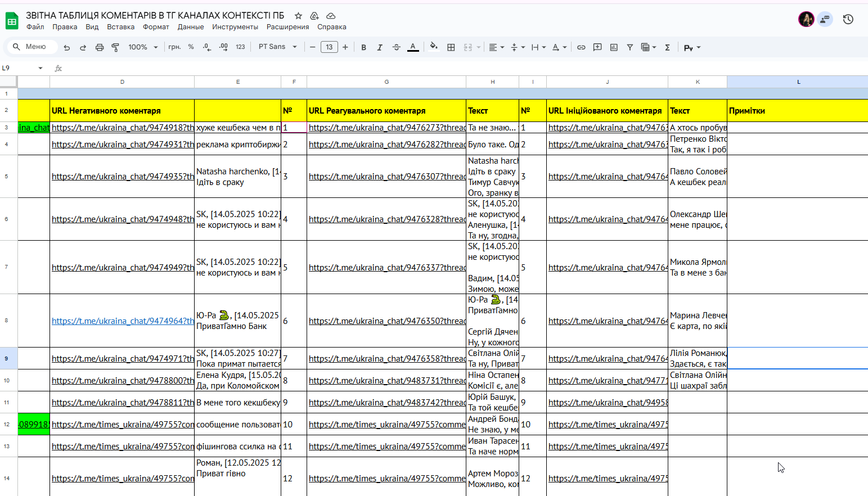868x496 pixels.
Task: Insert a comment via toolbar
Action: click(x=597, y=47)
